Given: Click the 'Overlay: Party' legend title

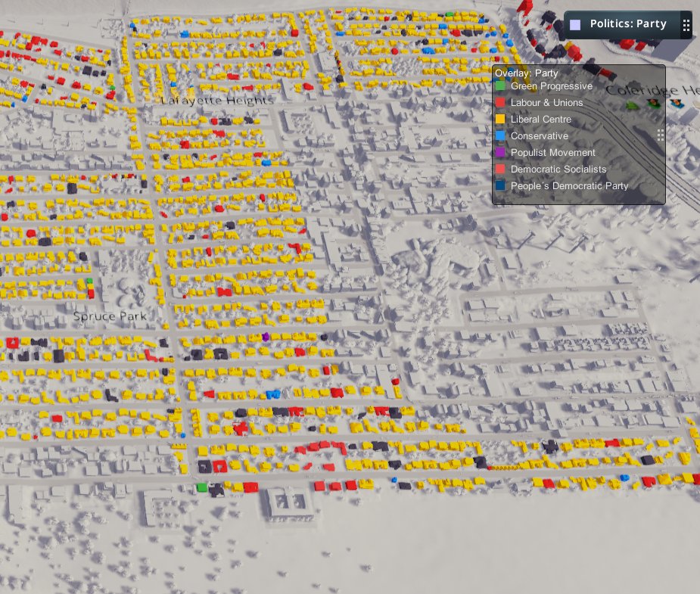Looking at the screenshot, I should pyautogui.click(x=527, y=73).
